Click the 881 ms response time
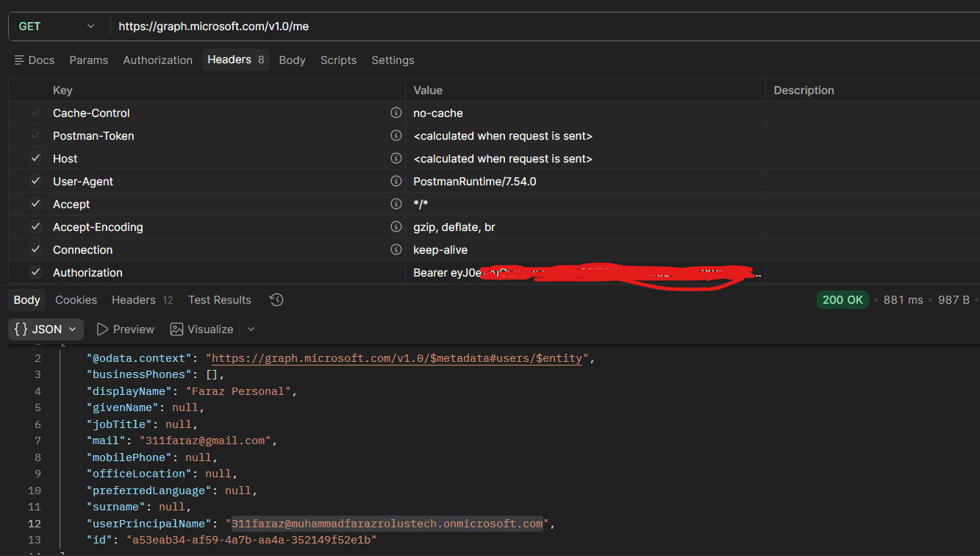The width and height of the screenshot is (980, 556). coord(903,300)
